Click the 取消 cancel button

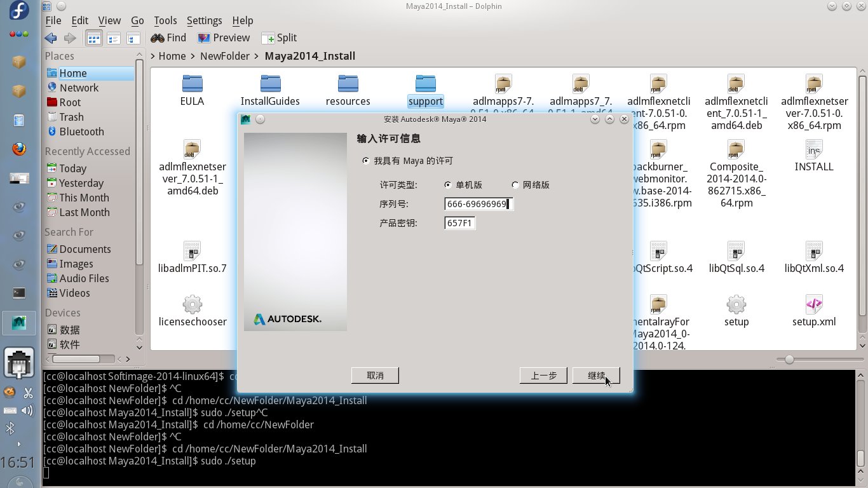pyautogui.click(x=375, y=376)
